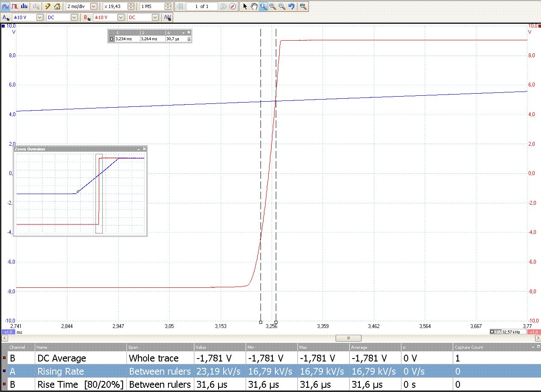
Task: Open the buffer navigator compass icon
Action: [x=233, y=6]
